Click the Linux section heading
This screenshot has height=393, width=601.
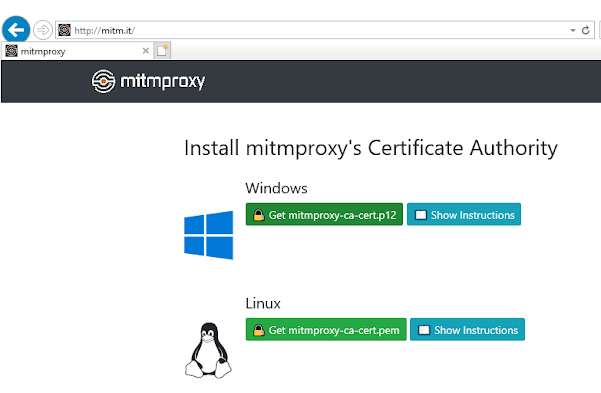coord(263,303)
